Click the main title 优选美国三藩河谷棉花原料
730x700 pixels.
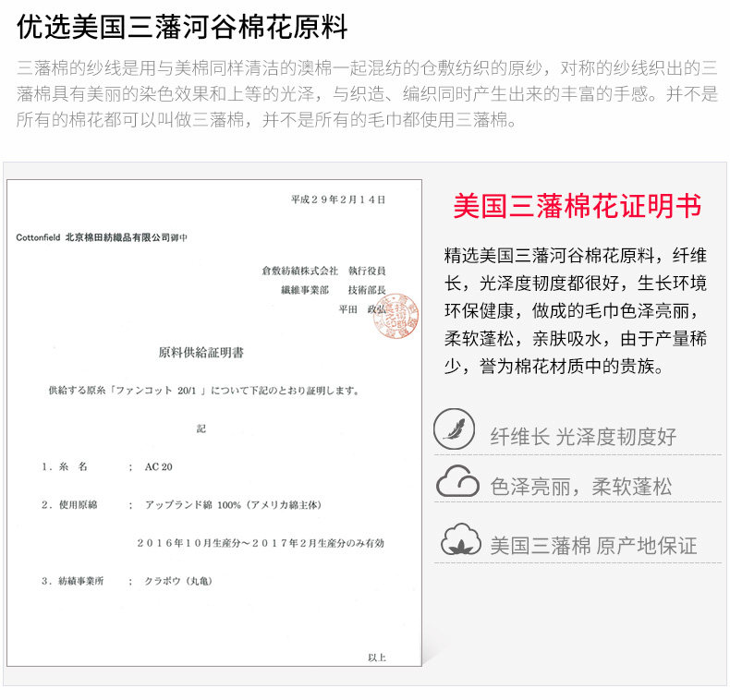182,27
